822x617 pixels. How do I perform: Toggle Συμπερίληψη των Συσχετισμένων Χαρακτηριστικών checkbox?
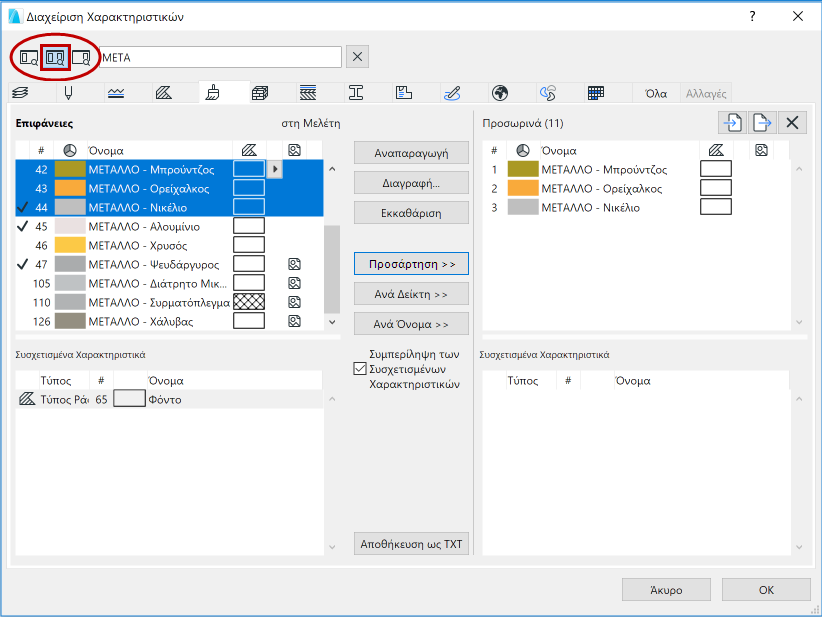coord(360,369)
